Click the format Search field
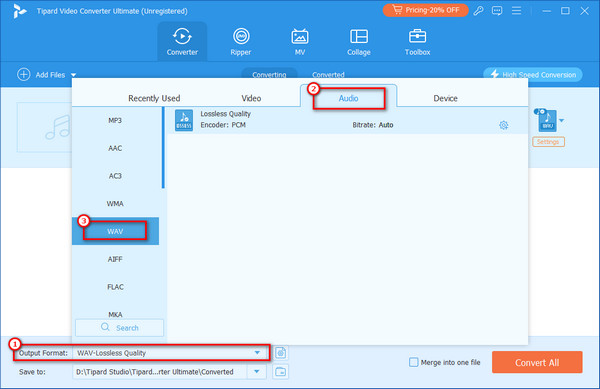 119,328
